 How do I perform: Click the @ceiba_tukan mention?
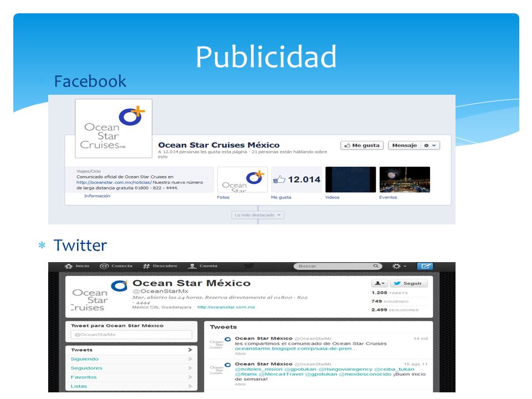pos(394,369)
